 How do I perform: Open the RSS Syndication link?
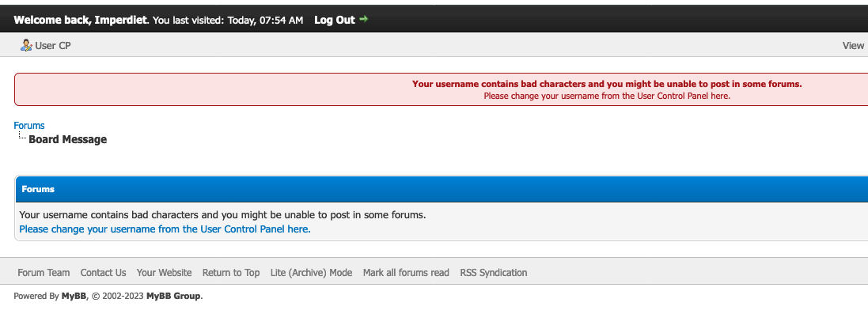(x=493, y=273)
